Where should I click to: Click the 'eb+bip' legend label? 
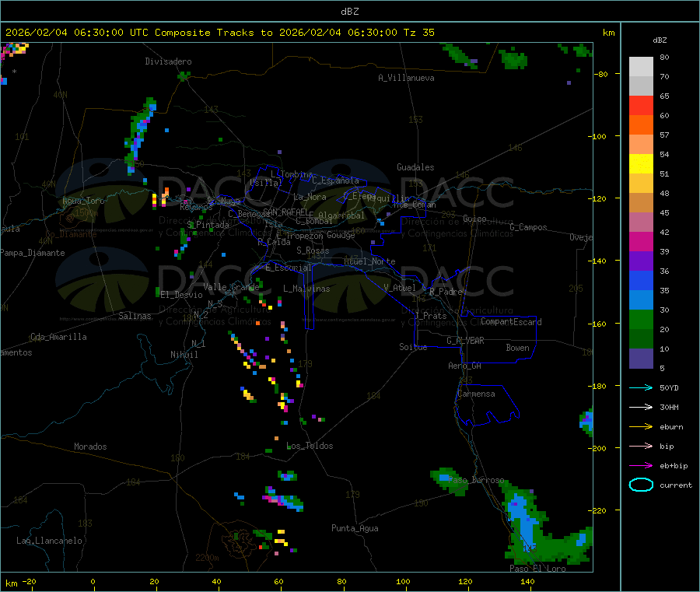pos(674,466)
